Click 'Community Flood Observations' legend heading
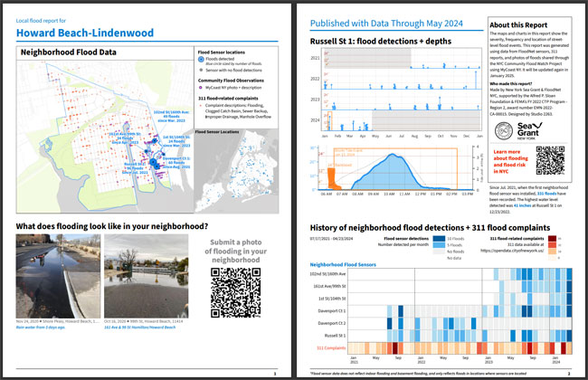This screenshot has width=588, height=380. point(231,81)
